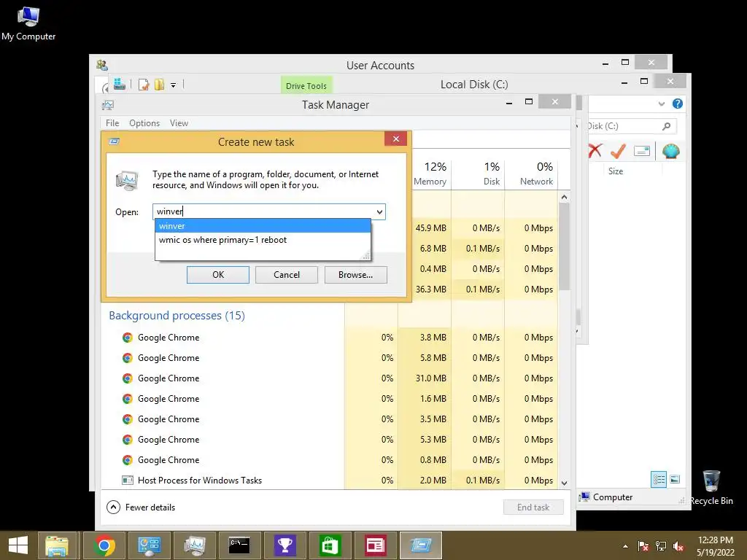Select the Recycle Bin desktop icon
This screenshot has height=560, width=747.
[x=711, y=487]
